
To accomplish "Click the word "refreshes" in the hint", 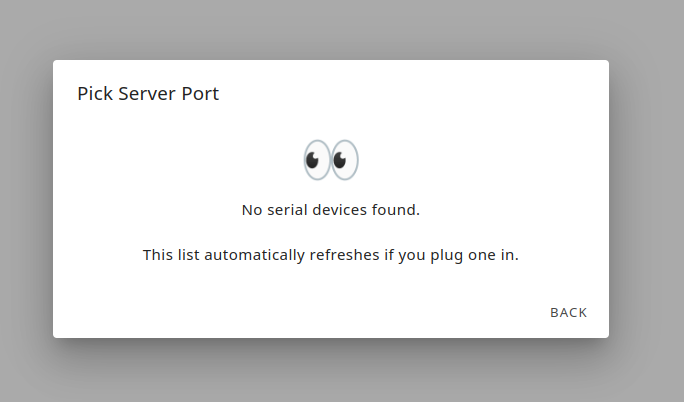I will pos(344,255).
